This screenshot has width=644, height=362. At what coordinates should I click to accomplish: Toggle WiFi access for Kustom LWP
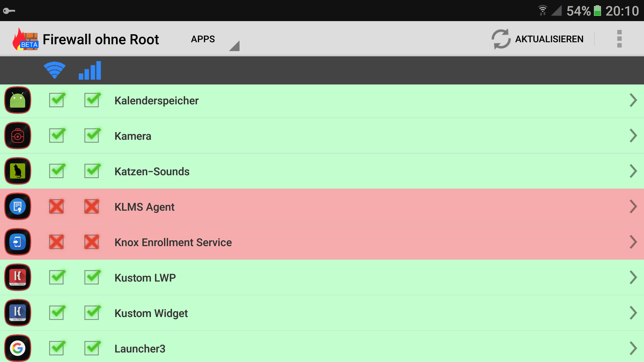57,277
